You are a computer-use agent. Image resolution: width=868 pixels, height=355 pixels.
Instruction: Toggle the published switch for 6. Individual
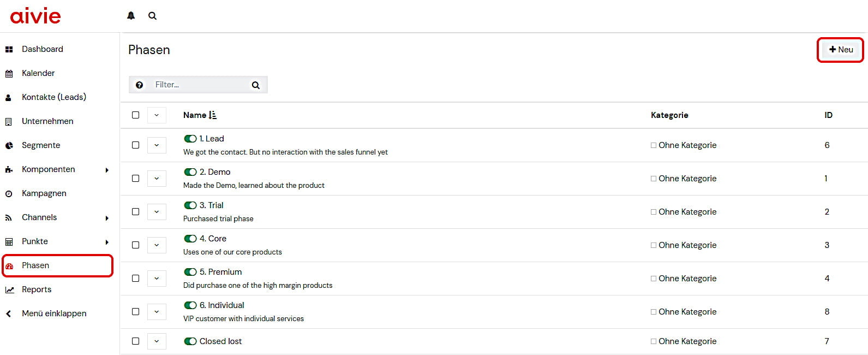190,305
